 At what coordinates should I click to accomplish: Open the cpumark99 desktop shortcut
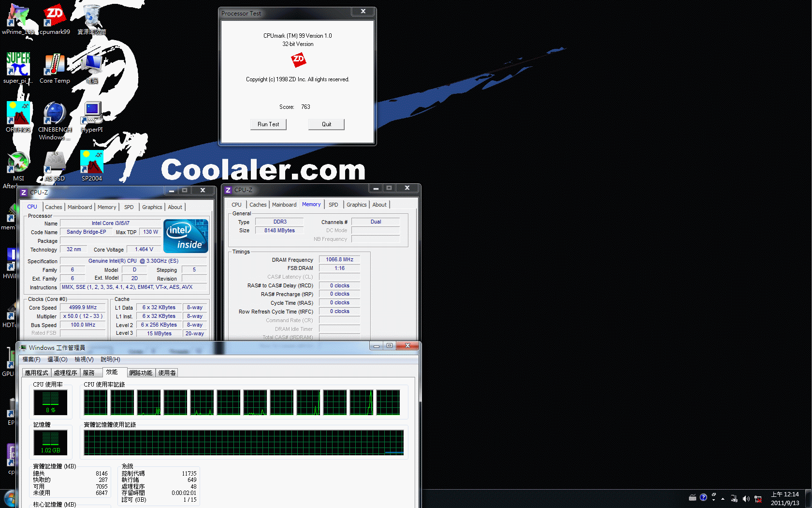coord(55,19)
